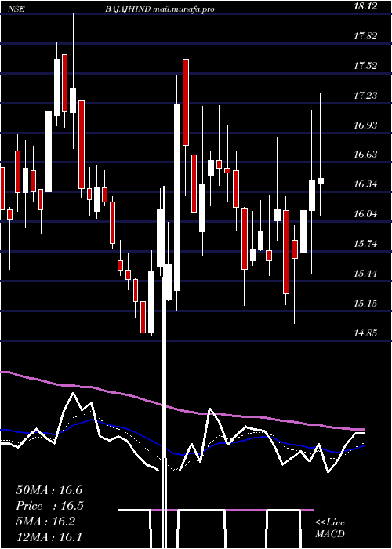Click the blue moving average line

pos(182,454)
